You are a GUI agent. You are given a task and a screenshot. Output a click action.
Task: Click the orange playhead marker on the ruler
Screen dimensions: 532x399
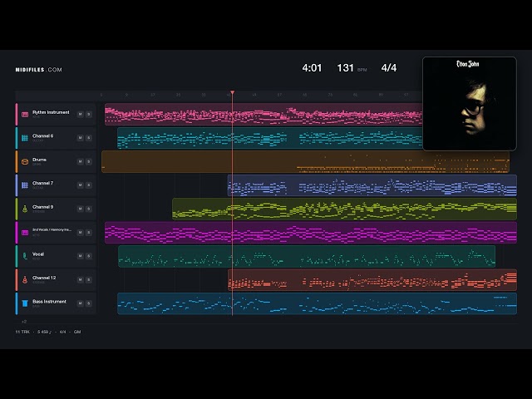233,92
